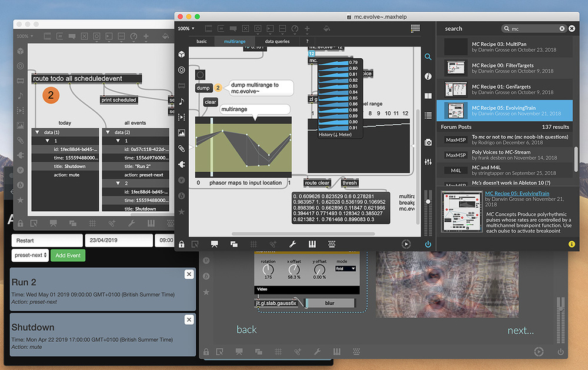Image resolution: width=588 pixels, height=370 pixels.
Task: Show the piano keyboard icon in bottom toolbar
Action: (x=312, y=244)
